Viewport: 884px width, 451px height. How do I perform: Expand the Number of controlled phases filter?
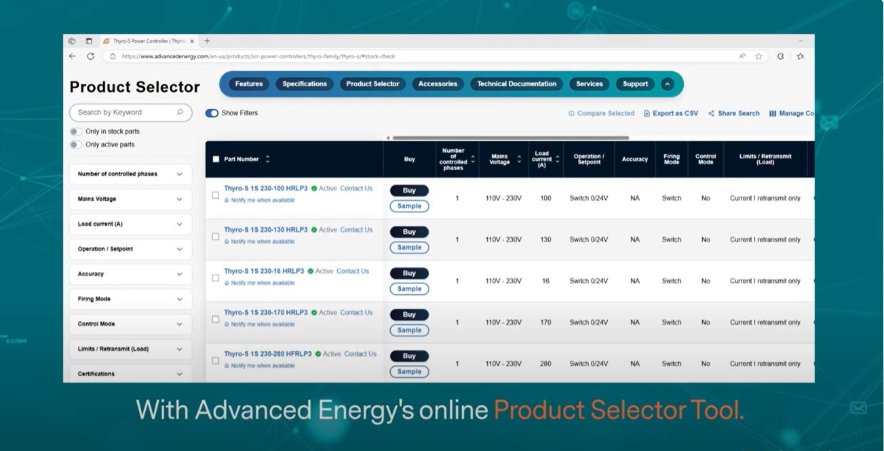179,174
